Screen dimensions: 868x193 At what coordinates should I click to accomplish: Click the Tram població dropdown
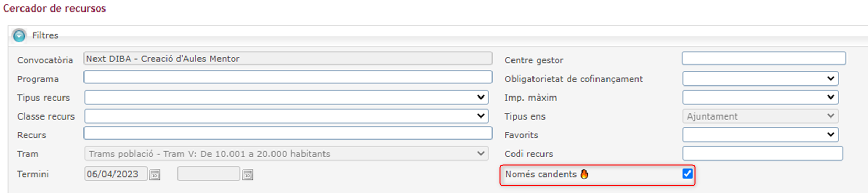(x=287, y=154)
